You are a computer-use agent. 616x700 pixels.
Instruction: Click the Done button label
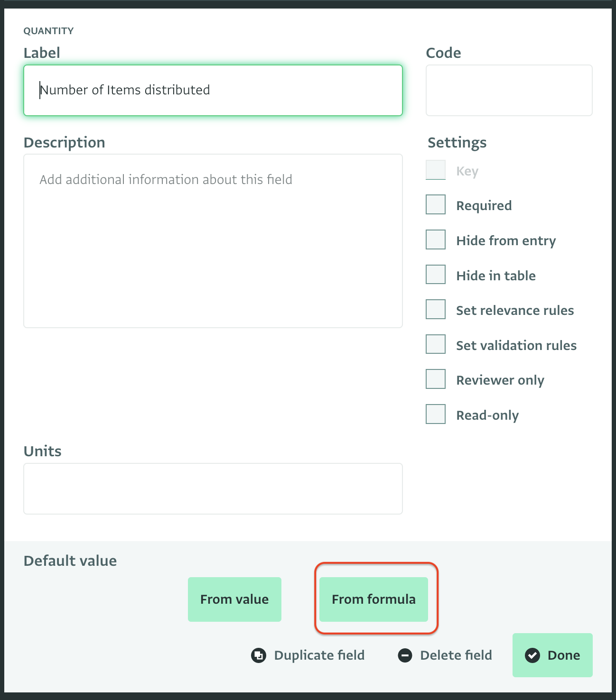click(x=564, y=655)
